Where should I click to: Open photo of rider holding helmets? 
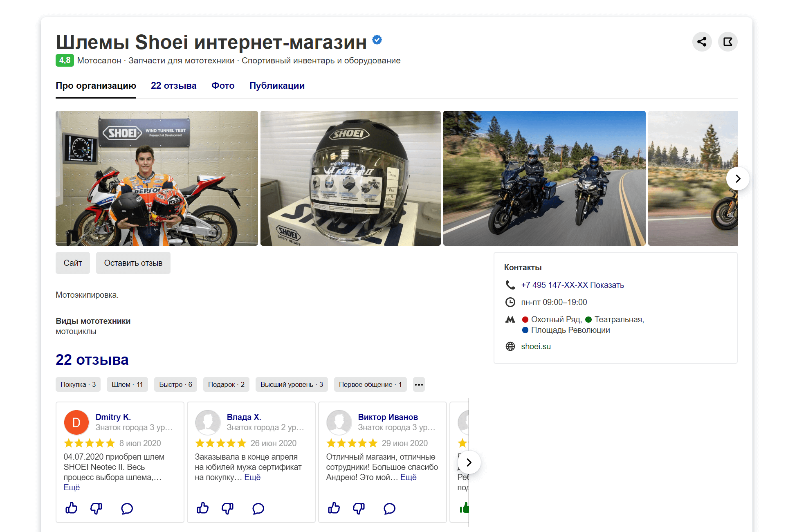(157, 178)
